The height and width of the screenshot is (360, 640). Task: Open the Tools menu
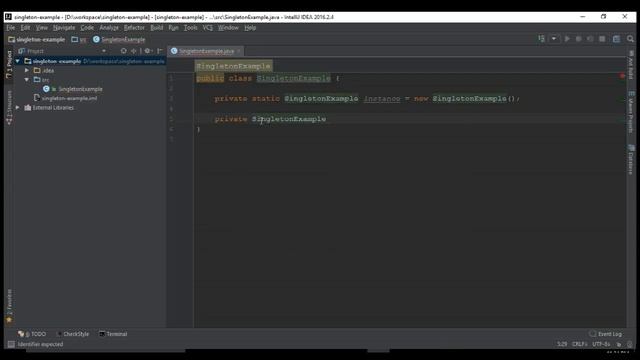click(x=191, y=28)
